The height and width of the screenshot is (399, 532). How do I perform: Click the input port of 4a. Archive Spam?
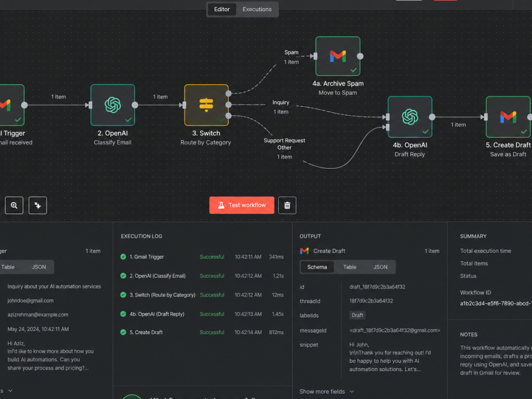[x=315, y=56]
